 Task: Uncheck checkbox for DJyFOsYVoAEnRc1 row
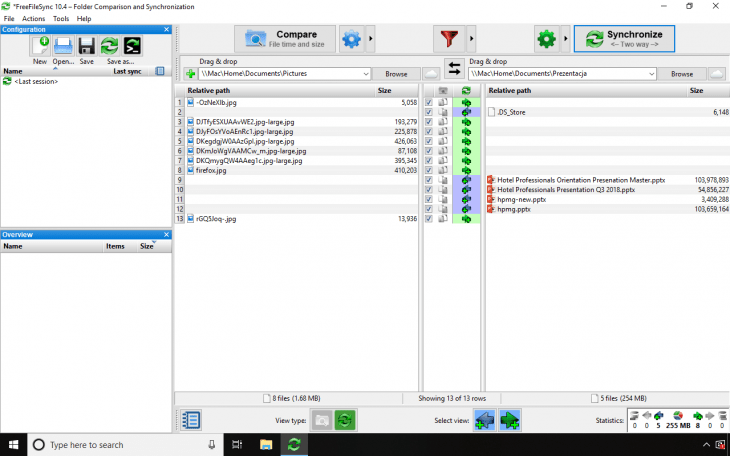click(429, 132)
